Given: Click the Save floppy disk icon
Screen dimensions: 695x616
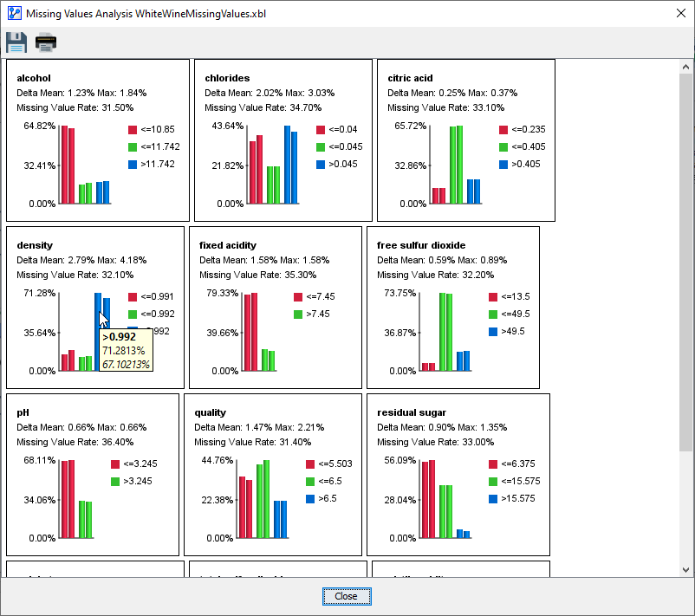Looking at the screenshot, I should coord(16,42).
